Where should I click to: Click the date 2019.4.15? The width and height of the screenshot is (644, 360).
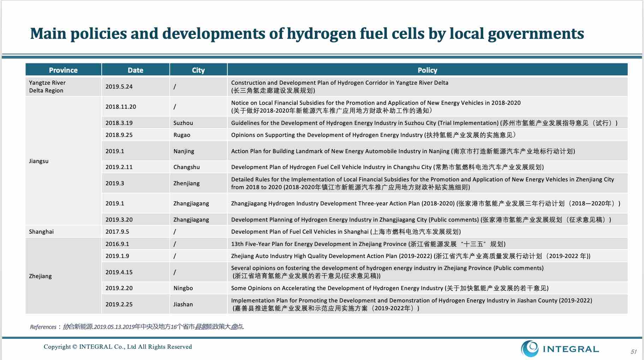pos(119,272)
